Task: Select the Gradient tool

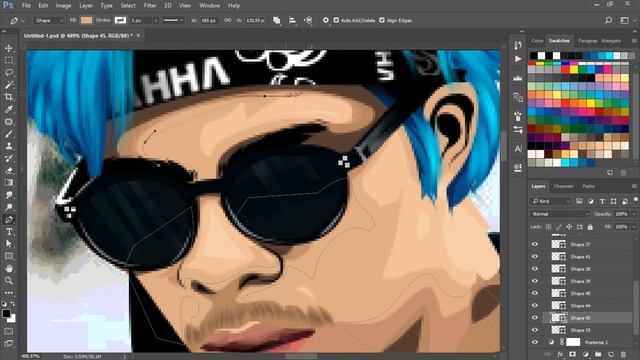Action: pos(9,183)
